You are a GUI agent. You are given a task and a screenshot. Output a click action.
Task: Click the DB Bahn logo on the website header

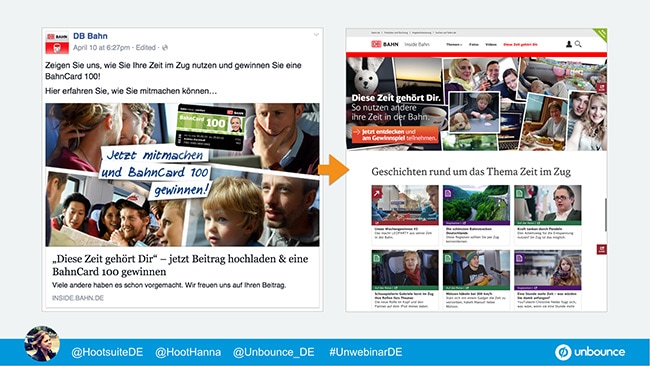point(385,44)
